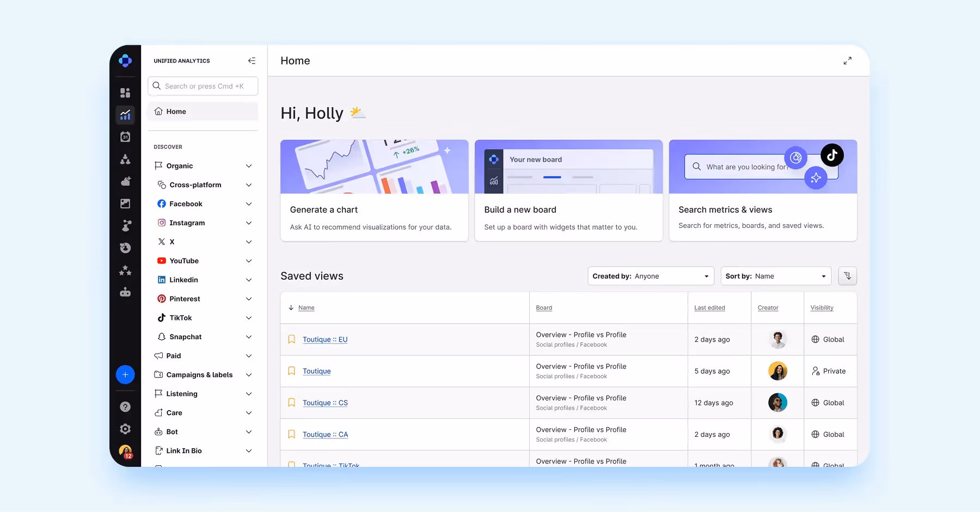Open the calendar icon in the sidebar

click(x=125, y=137)
